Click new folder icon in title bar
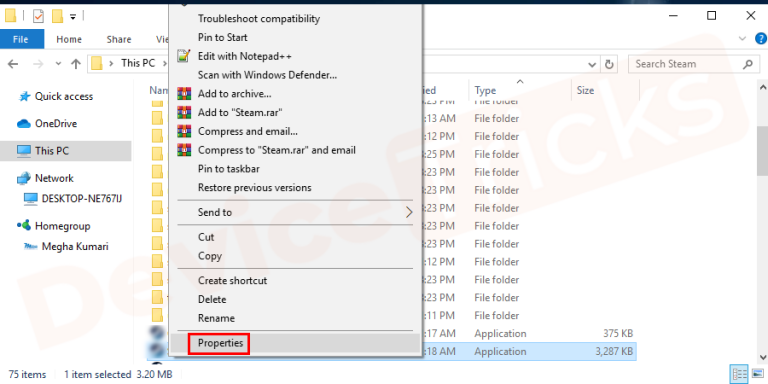This screenshot has height=384, width=768. pos(57,16)
